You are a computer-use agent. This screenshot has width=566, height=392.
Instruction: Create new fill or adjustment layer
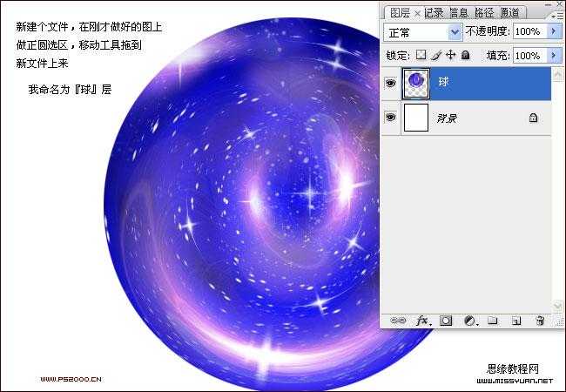click(x=470, y=321)
